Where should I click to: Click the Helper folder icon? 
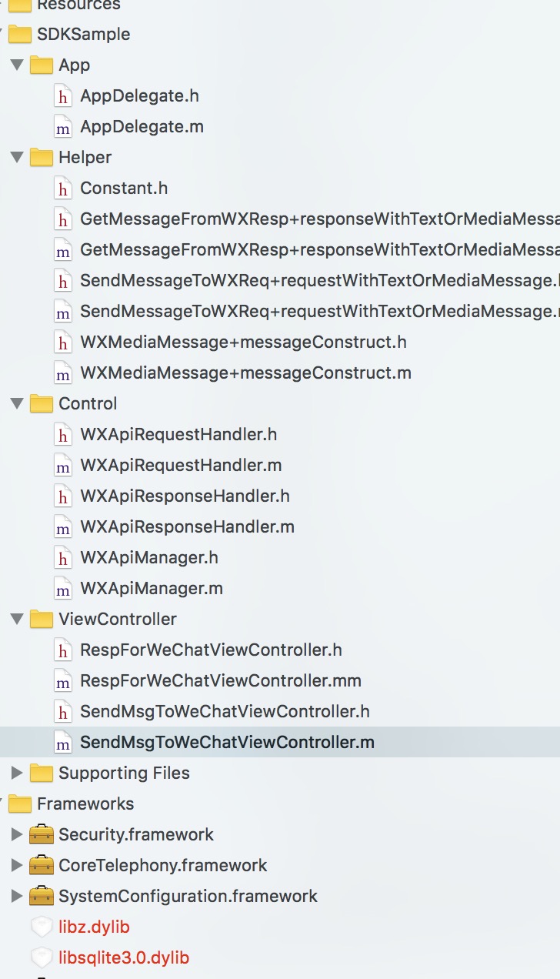click(x=41, y=157)
